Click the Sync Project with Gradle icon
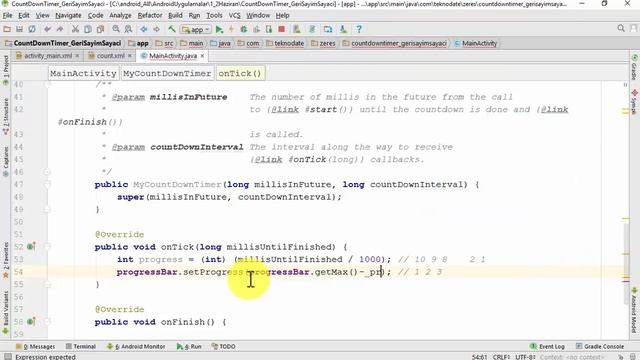 (312, 29)
